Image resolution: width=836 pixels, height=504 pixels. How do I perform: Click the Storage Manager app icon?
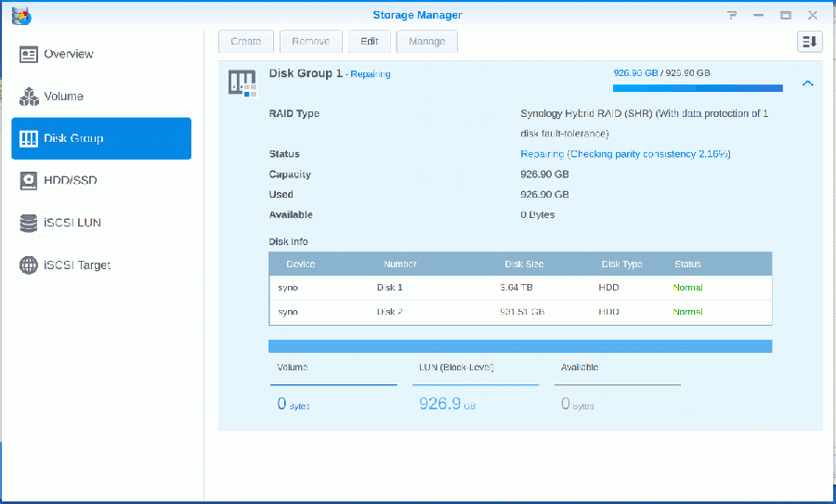[x=22, y=16]
